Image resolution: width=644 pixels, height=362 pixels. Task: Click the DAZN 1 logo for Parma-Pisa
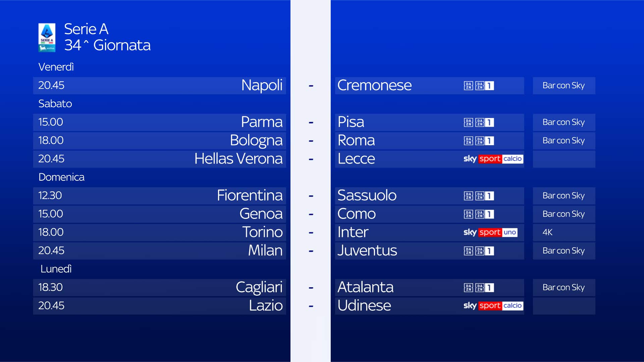point(485,122)
